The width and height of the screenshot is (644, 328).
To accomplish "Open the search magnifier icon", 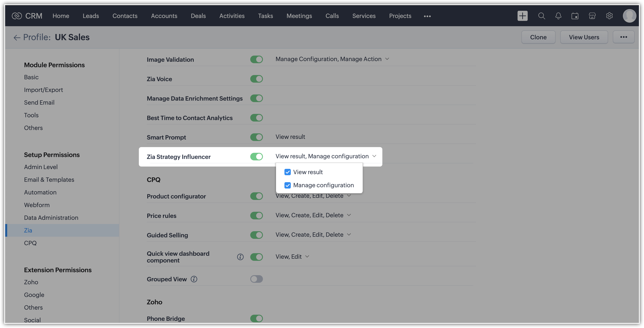I will pos(541,16).
